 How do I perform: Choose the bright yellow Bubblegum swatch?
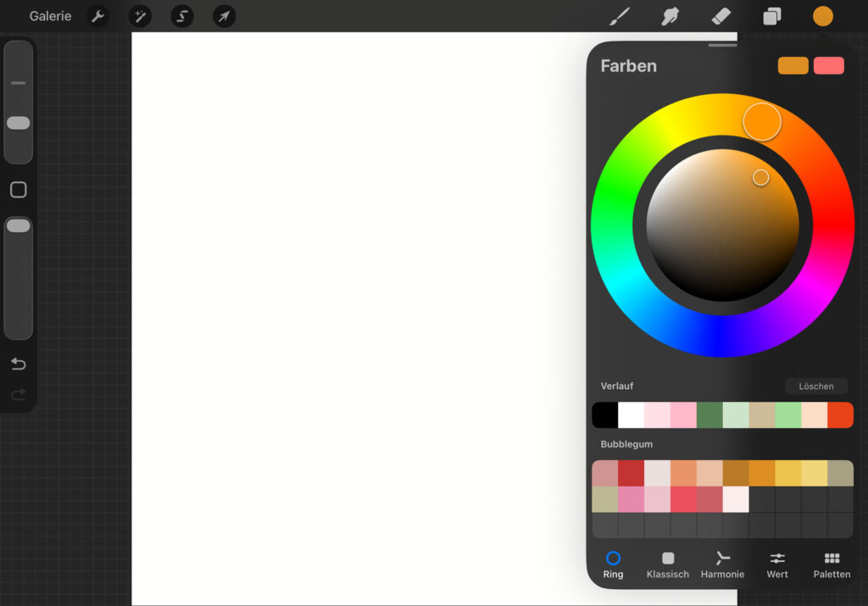click(788, 473)
